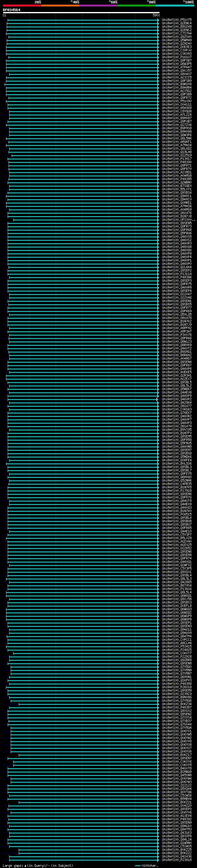Select the UniRef100_Q76EK7 label

click(176, 413)
